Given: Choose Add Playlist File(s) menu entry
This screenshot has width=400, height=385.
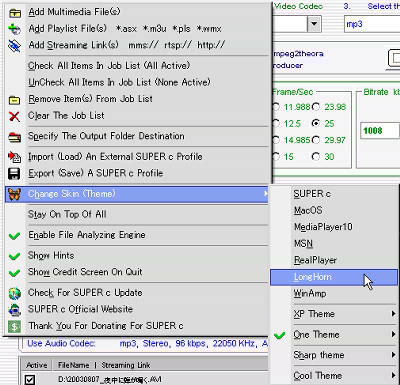Looking at the screenshot, I should point(137,29).
